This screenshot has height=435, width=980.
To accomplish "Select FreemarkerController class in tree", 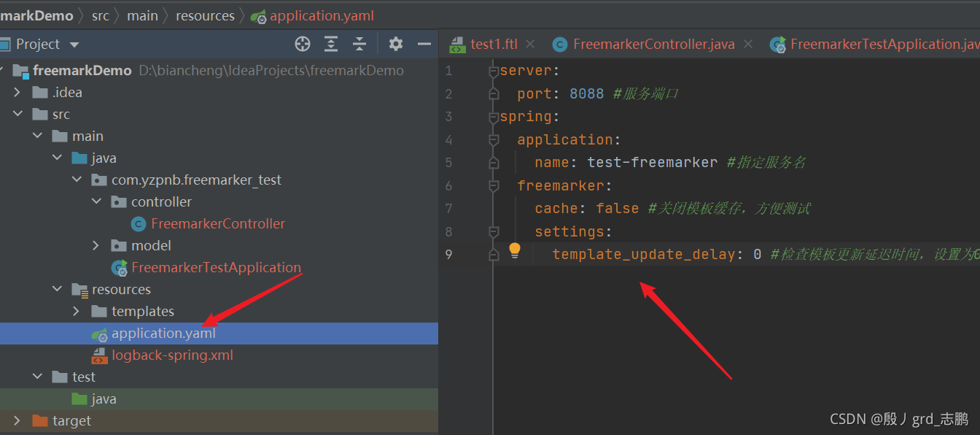I will (x=218, y=224).
